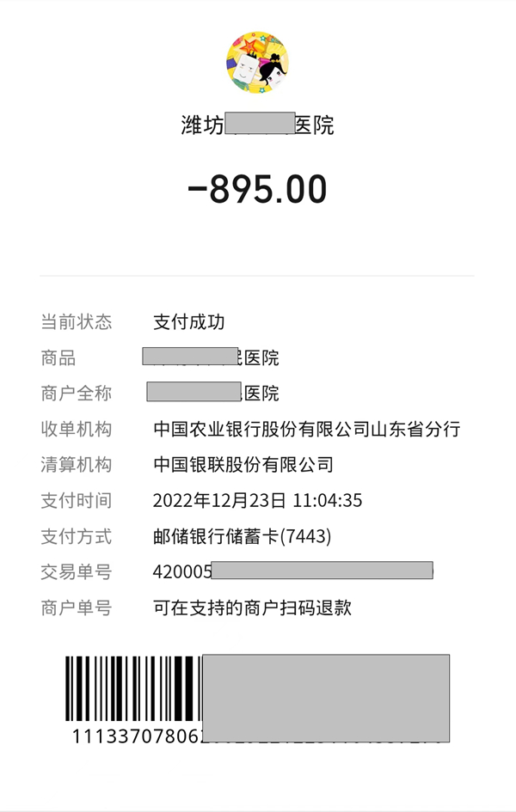This screenshot has width=516, height=812.
Task: Select 中国农业银行股份有限公司山东省分行 text
Action: point(307,429)
